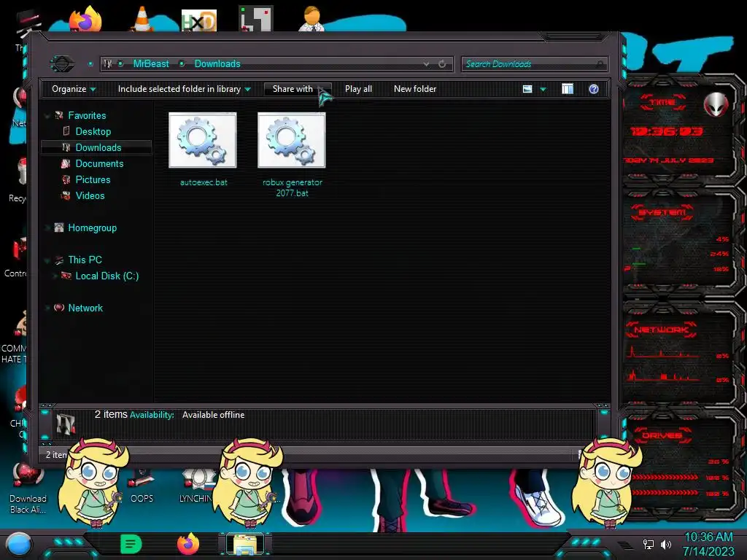Expand the Local Disk (C:) node

tap(55, 276)
